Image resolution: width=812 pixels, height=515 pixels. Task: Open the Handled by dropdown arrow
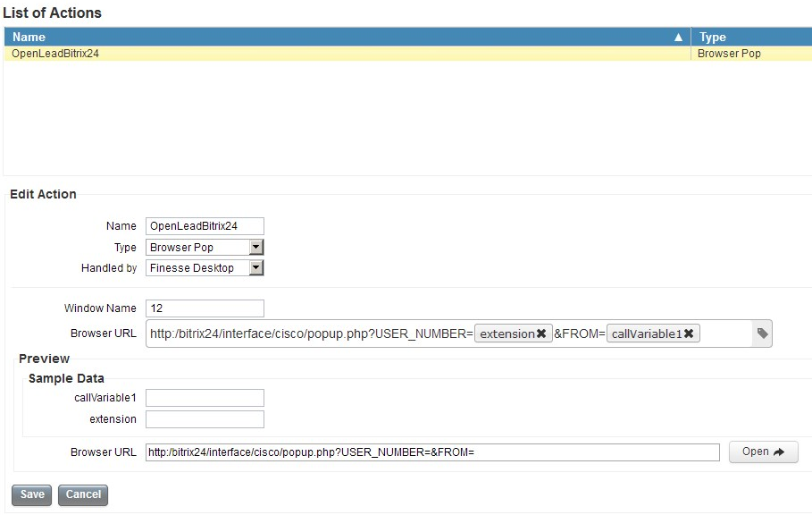coord(256,268)
